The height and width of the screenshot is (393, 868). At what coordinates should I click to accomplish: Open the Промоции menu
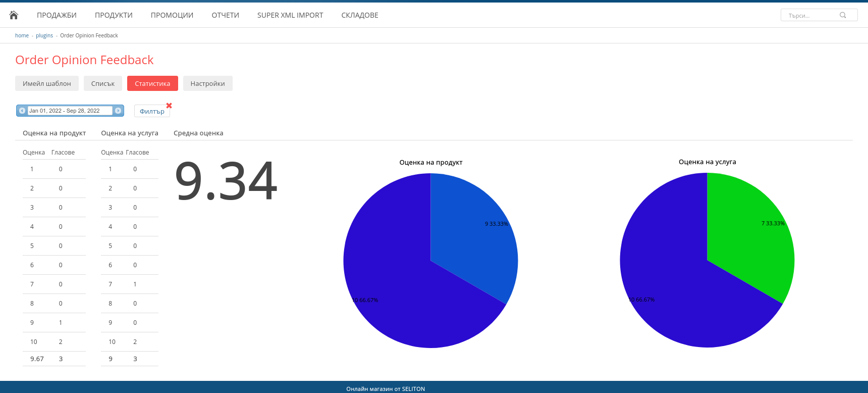(172, 15)
